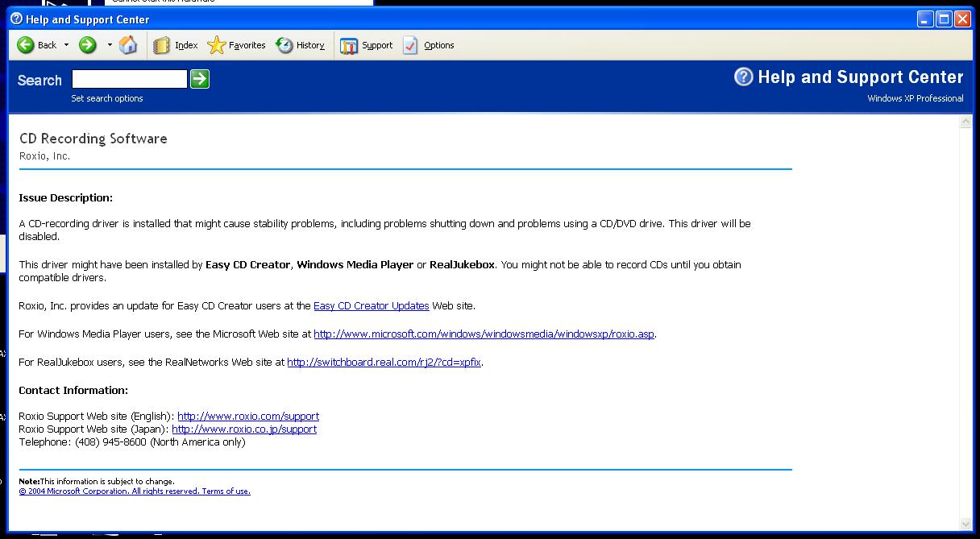Image resolution: width=980 pixels, height=539 pixels.
Task: Click the CD Recording Software heading
Action: point(93,139)
